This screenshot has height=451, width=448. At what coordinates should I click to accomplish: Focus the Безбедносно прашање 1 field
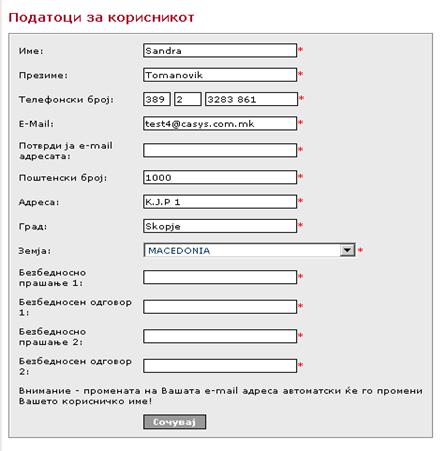coord(220,277)
